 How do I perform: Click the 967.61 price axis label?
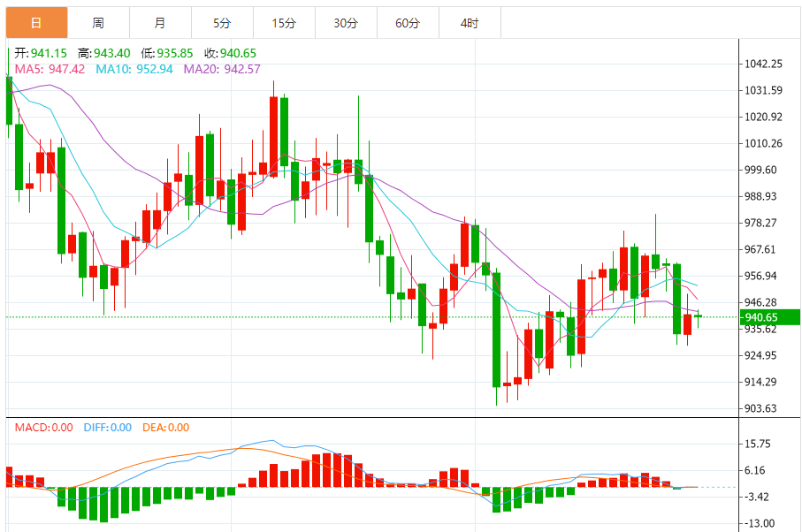tap(760, 249)
